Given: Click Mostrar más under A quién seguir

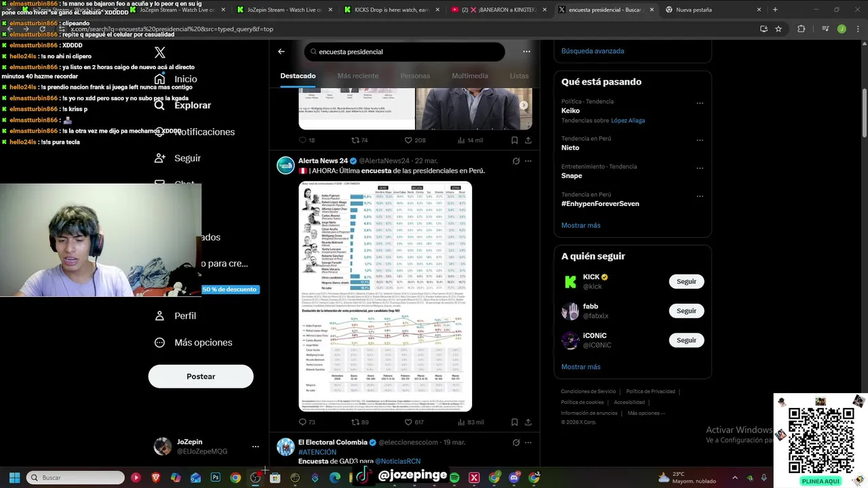Looking at the screenshot, I should click(580, 367).
